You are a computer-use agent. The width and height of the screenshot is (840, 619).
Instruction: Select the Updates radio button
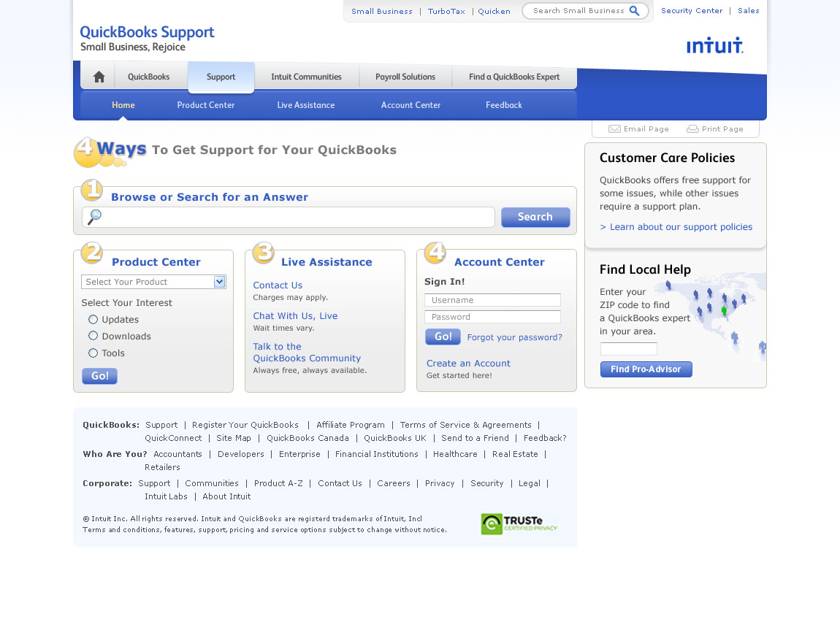point(93,320)
